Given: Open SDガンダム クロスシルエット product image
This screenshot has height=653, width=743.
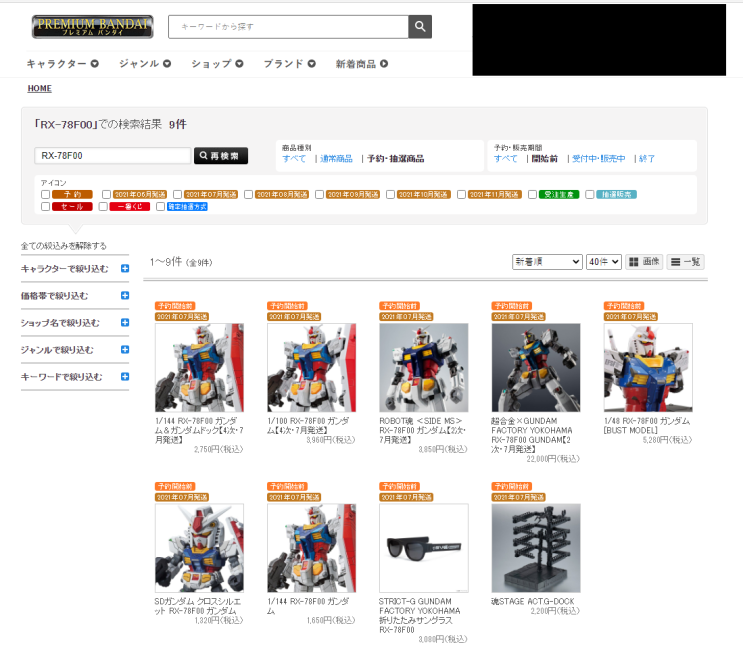Looking at the screenshot, I should tap(199, 548).
